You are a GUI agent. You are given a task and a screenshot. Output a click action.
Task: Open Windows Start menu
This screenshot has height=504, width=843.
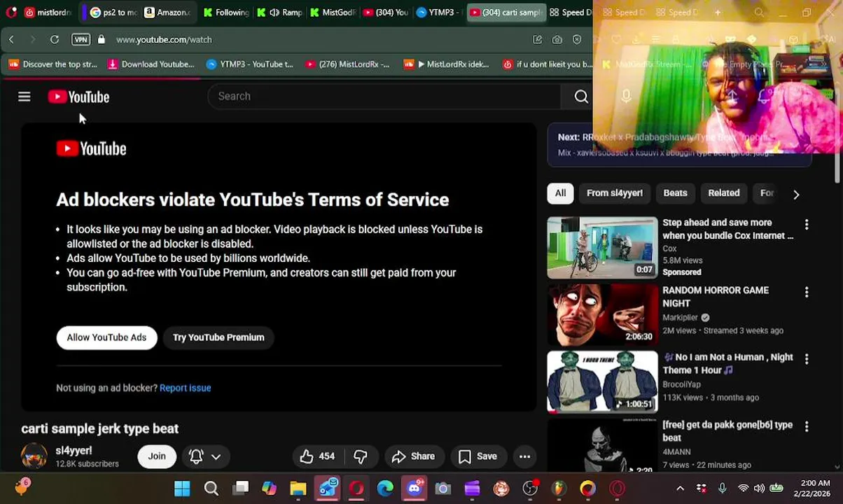coord(182,489)
